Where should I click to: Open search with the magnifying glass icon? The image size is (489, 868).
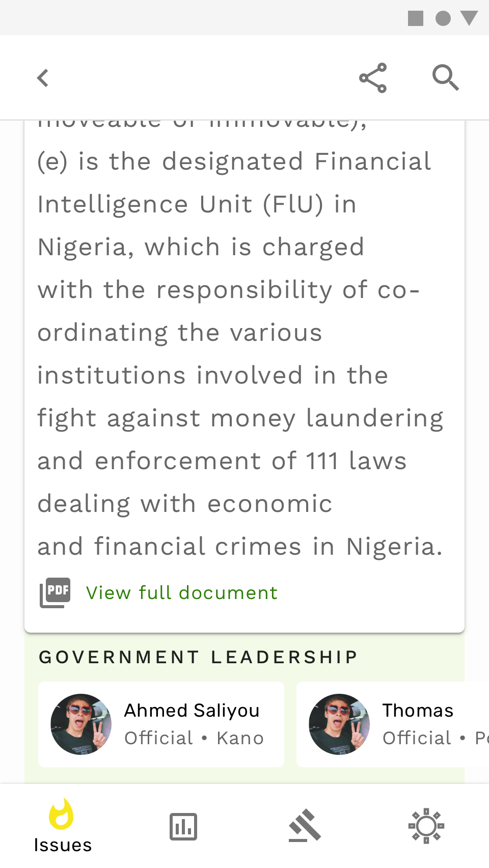coord(445,78)
